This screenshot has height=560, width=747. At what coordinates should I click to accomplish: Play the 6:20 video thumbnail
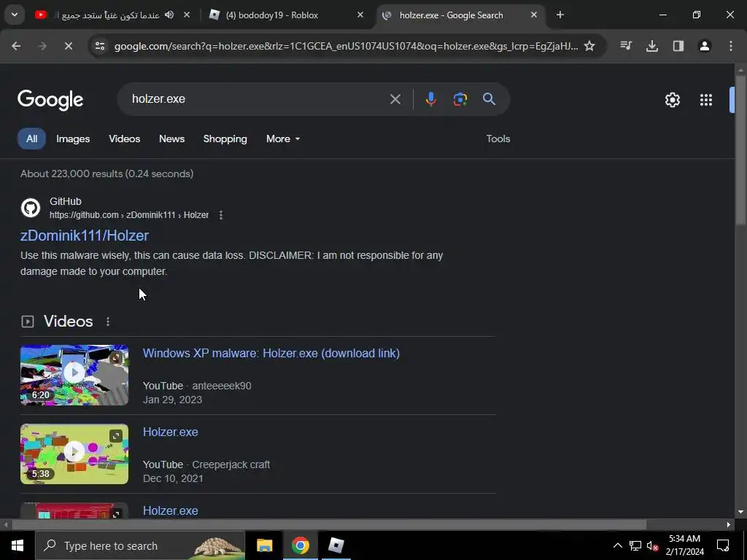[x=74, y=376]
